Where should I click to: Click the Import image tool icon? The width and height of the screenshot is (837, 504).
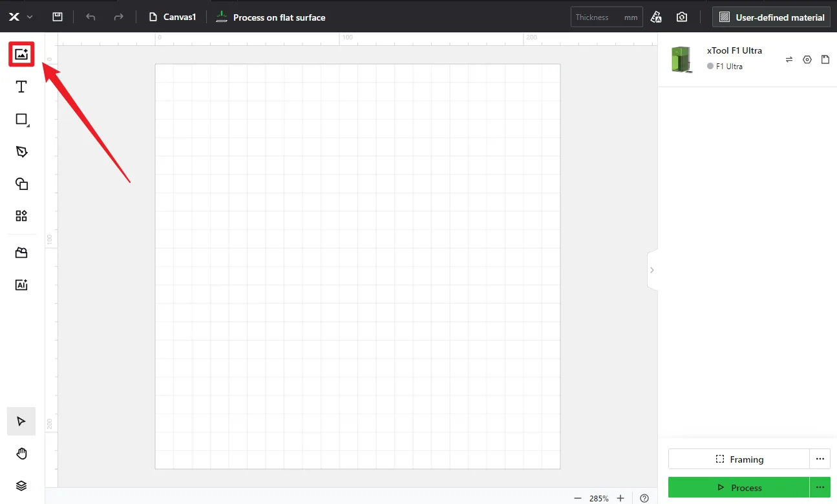tap(21, 54)
